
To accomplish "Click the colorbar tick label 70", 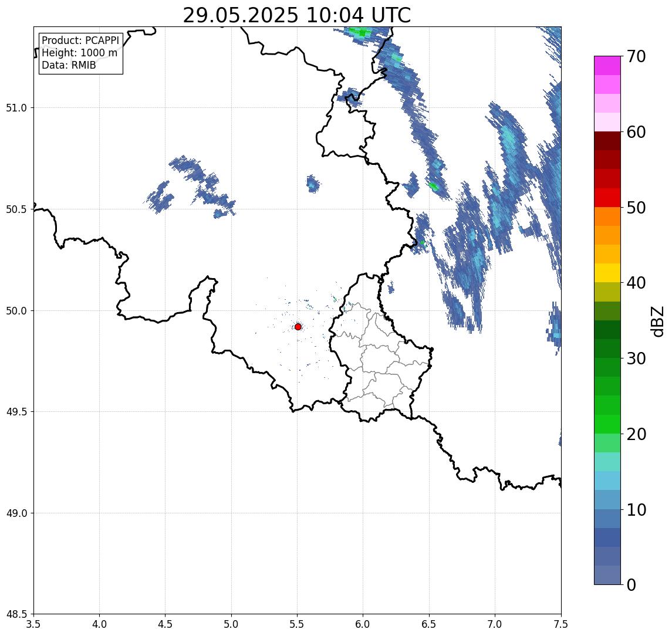I will click(636, 56).
